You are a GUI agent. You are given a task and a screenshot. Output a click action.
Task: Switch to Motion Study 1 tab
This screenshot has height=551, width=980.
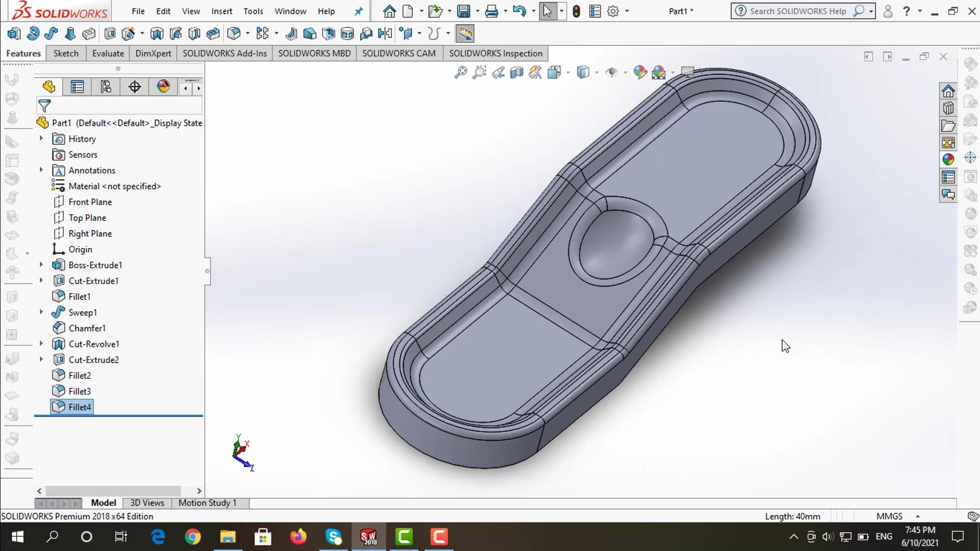click(x=207, y=503)
